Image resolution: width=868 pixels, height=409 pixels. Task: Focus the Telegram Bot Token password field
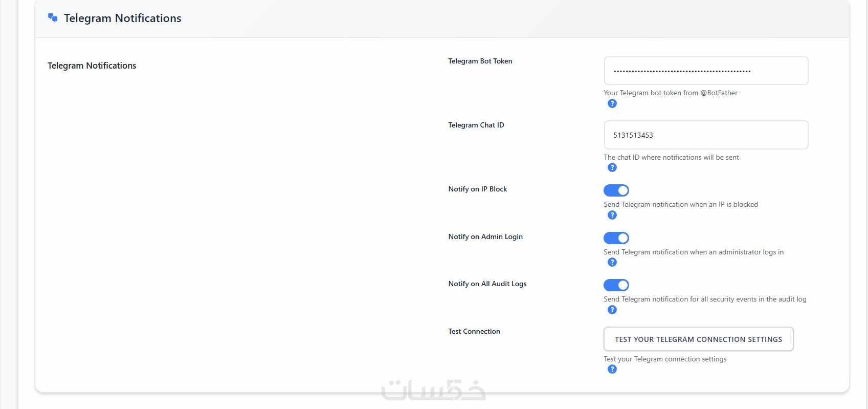(x=706, y=71)
